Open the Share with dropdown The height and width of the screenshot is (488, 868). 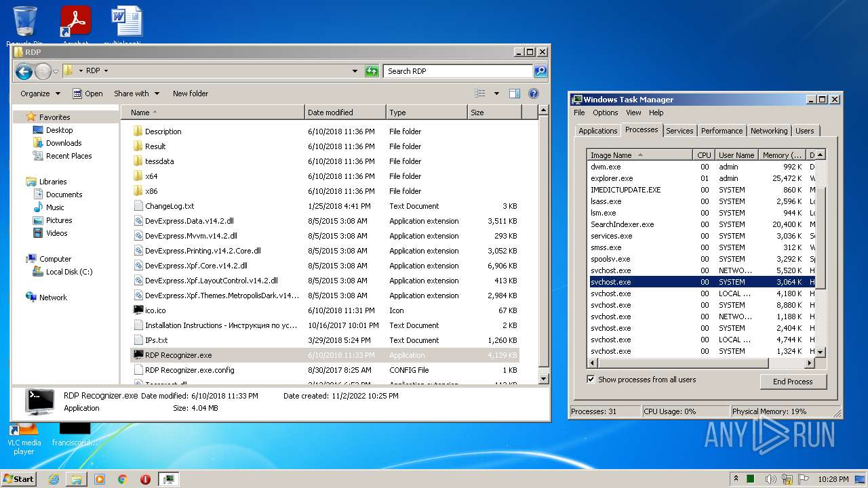point(137,94)
